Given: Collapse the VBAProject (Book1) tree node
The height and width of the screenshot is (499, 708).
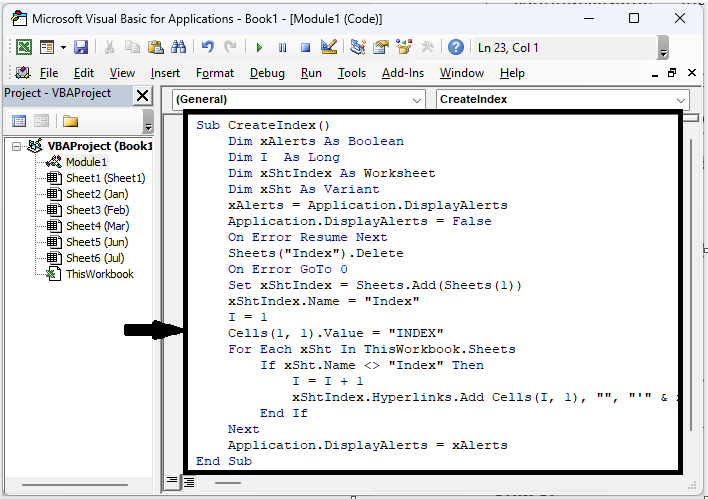Looking at the screenshot, I should [16, 146].
